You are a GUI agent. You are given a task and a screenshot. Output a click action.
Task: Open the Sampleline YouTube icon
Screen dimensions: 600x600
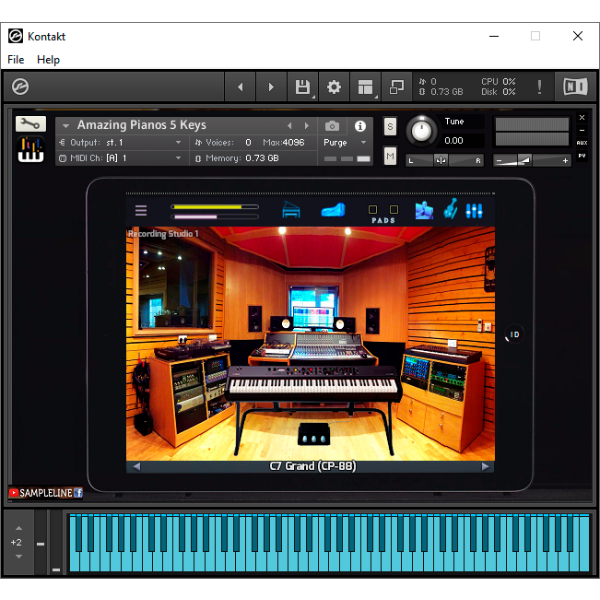tap(13, 492)
